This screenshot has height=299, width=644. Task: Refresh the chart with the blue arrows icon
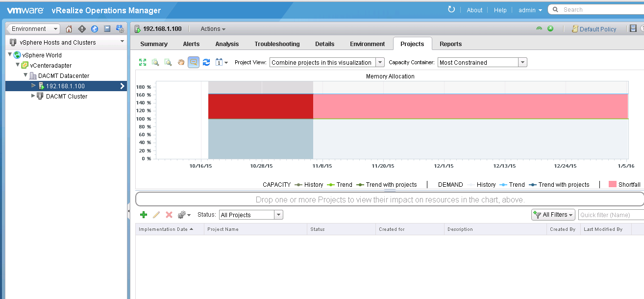tap(206, 62)
